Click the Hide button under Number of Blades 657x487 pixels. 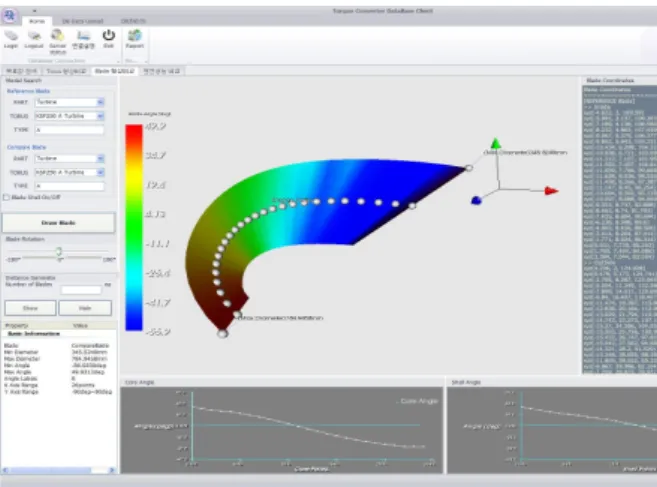pyautogui.click(x=85, y=308)
